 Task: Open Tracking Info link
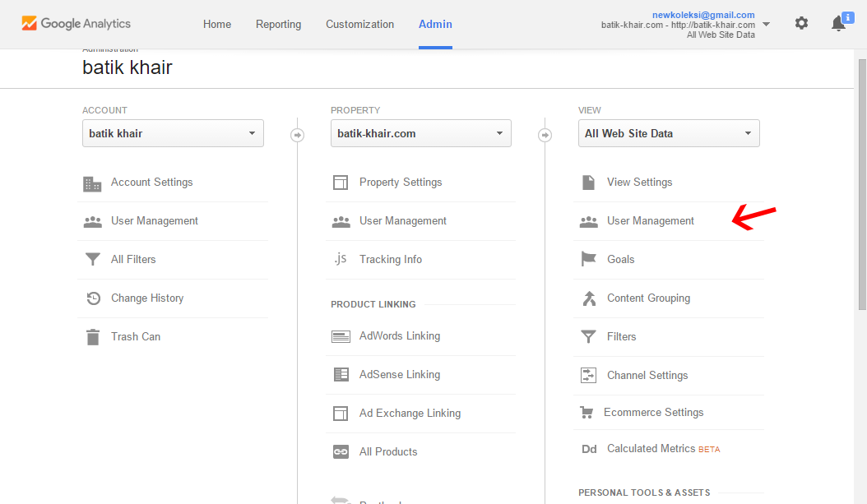[x=391, y=259]
